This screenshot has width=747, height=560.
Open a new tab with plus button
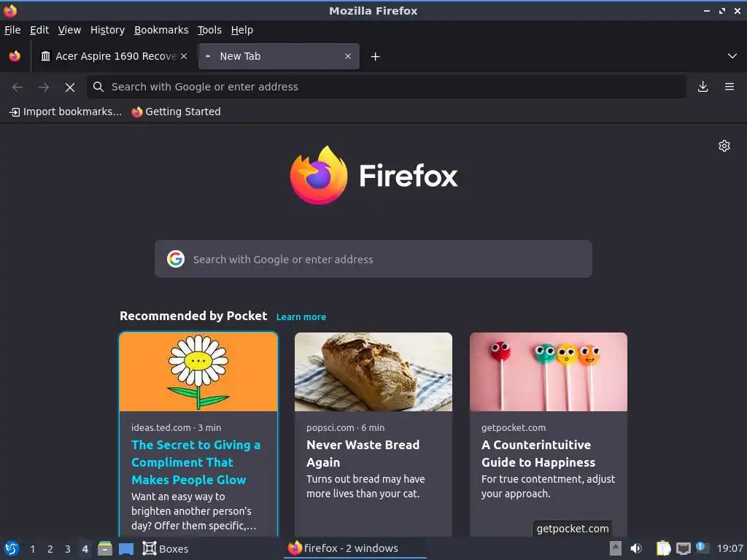tap(376, 57)
